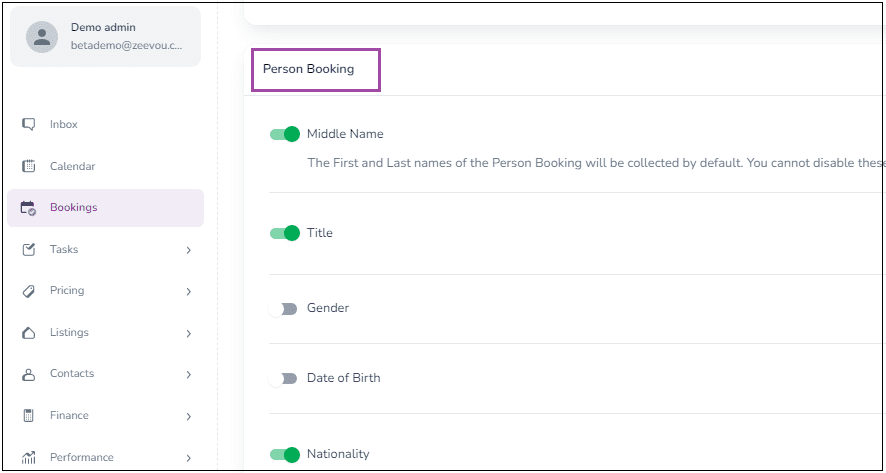The width and height of the screenshot is (886, 473).
Task: Click the user avatar picture
Action: 42,37
